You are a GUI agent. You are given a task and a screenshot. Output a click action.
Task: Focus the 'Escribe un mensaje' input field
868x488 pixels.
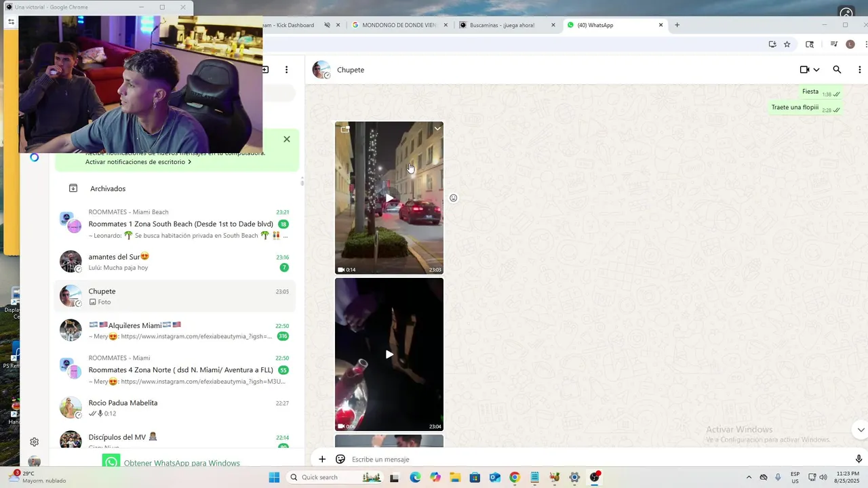(597, 459)
